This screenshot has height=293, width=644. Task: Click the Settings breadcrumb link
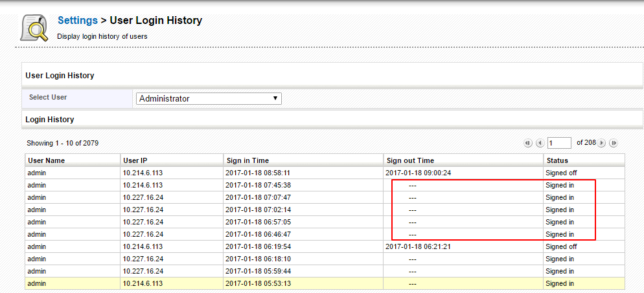tap(77, 21)
